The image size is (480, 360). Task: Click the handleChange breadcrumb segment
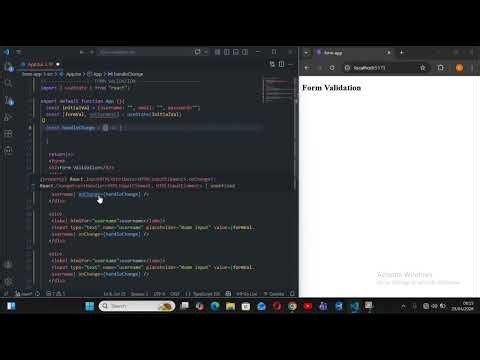pyautogui.click(x=126, y=74)
